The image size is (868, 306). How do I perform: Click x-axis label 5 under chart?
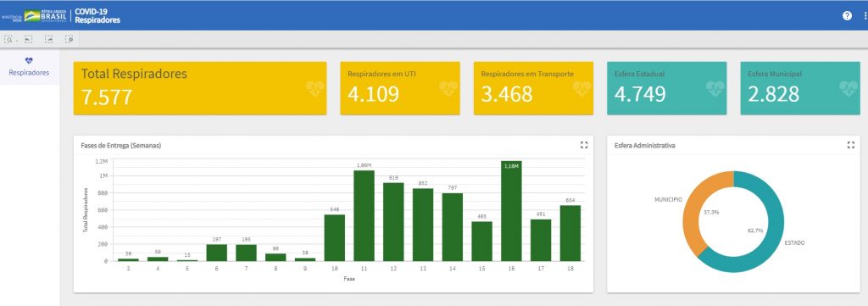click(187, 269)
